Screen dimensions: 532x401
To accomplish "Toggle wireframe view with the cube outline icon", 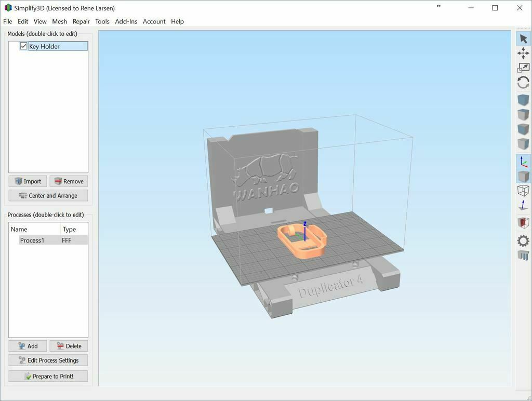I will pos(523,190).
